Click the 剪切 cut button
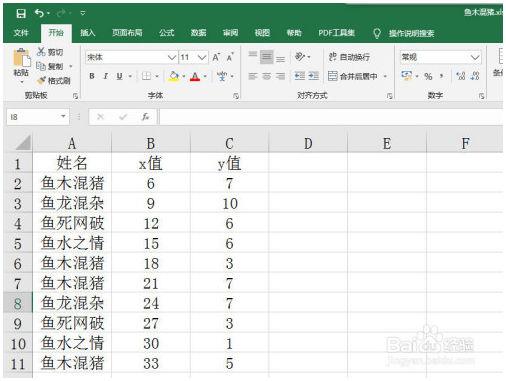The image size is (506, 381). tap(50, 52)
